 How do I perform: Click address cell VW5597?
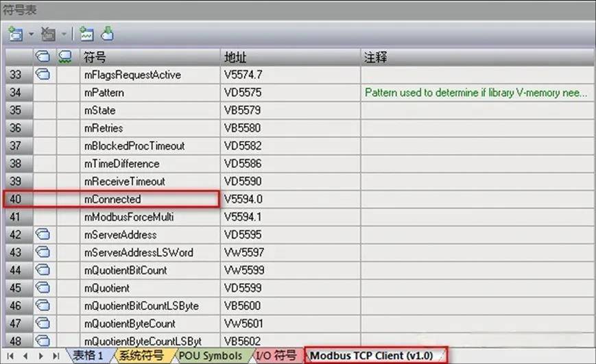[290, 252]
